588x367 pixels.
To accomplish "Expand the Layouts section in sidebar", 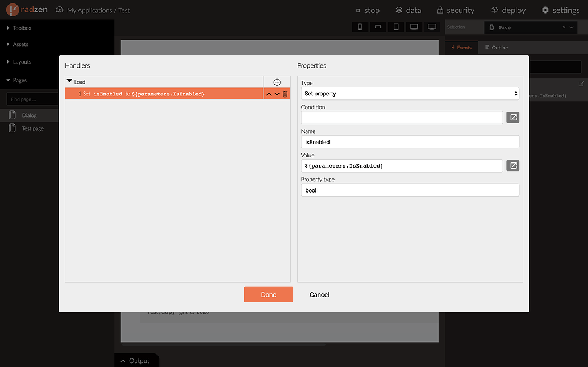I will click(x=22, y=62).
